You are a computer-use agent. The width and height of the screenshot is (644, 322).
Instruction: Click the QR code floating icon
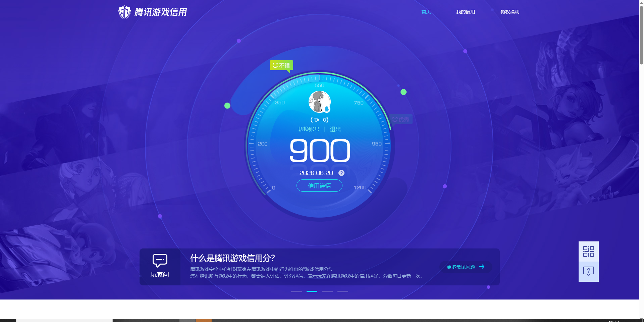tap(589, 251)
